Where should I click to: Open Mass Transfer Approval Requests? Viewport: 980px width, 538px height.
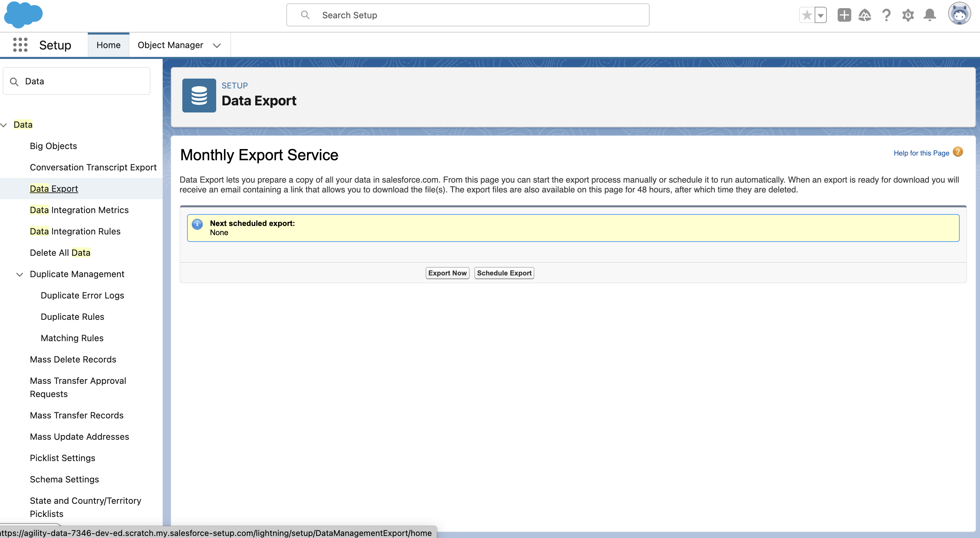pos(78,387)
